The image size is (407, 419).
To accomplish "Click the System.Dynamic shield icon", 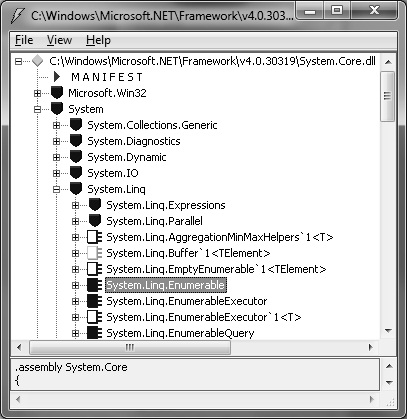I will pos(76,157).
